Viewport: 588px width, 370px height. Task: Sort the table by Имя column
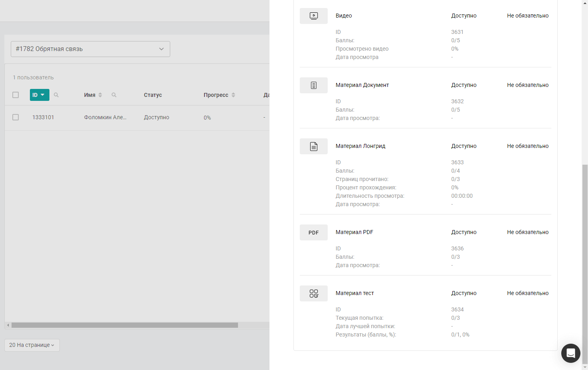tap(100, 95)
